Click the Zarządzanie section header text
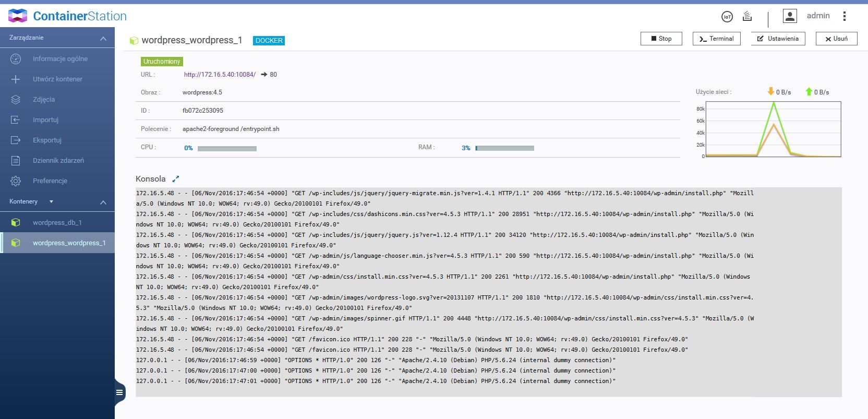Viewport: 868px width, 419px height. pos(27,38)
